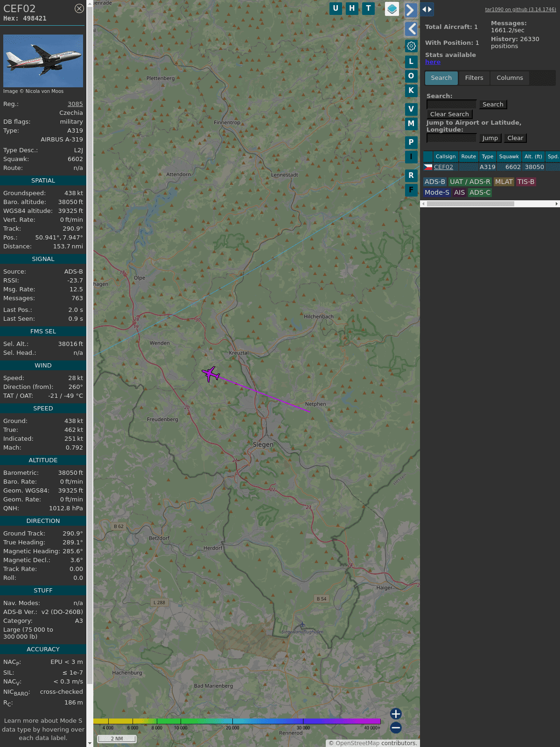560x747 pixels.
Task: Click the scrollbar left arrow under table
Action: tap(423, 204)
